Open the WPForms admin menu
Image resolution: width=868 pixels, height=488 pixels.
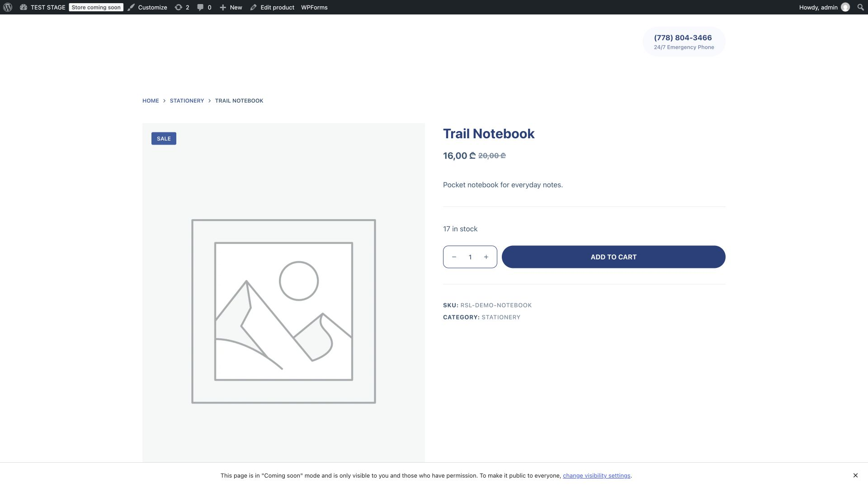point(314,7)
